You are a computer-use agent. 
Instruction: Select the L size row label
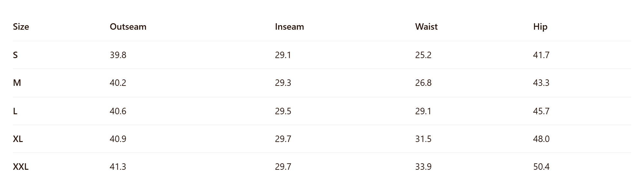(15, 111)
